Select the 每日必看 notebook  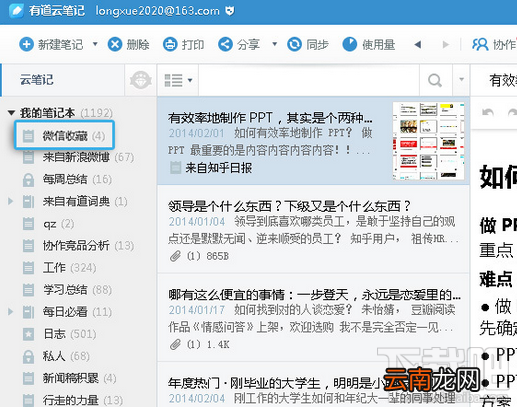(67, 312)
